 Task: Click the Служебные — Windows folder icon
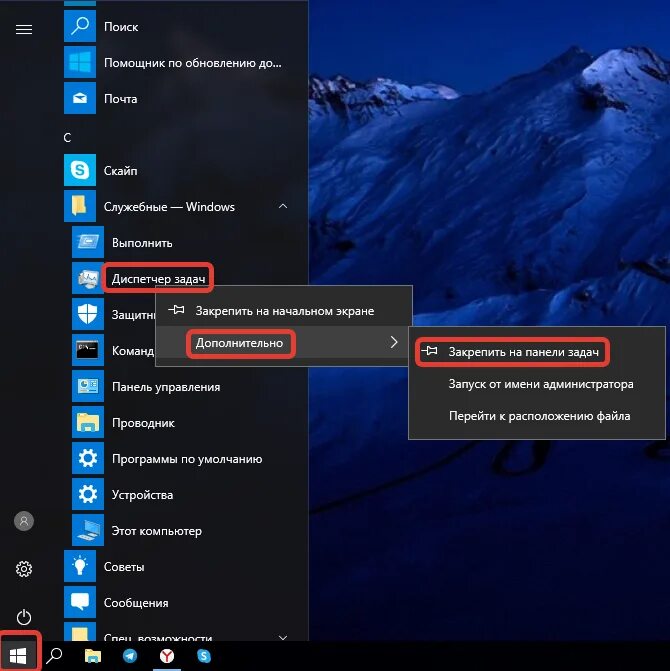(80, 206)
